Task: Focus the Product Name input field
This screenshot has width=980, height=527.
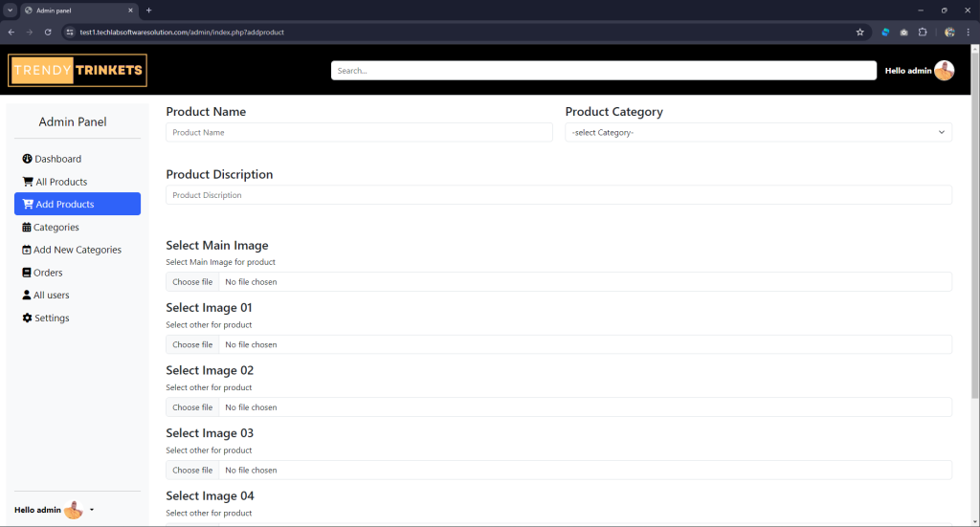Action: point(359,133)
